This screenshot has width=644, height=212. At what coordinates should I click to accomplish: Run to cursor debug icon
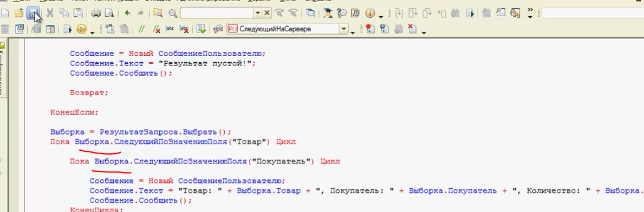coord(442,13)
